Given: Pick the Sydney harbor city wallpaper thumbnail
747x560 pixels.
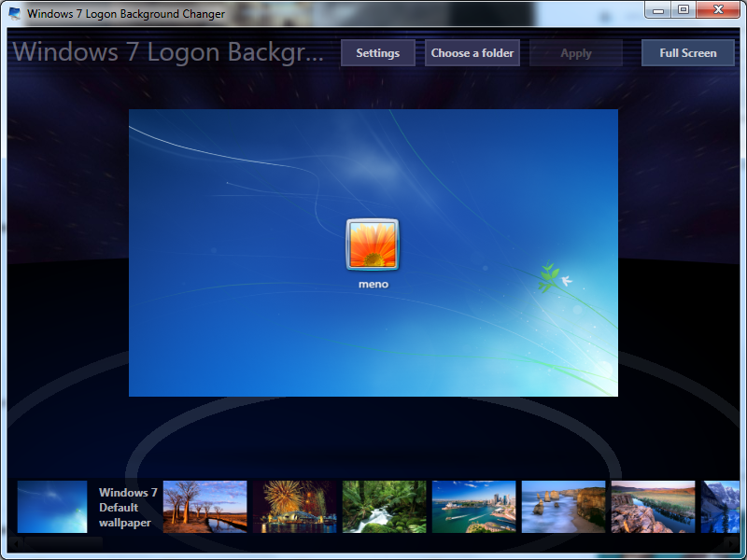Looking at the screenshot, I should point(473,505).
